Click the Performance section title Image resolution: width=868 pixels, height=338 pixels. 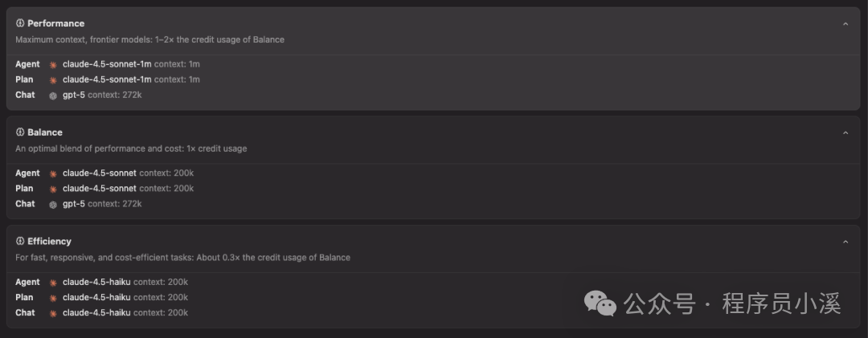(55, 23)
